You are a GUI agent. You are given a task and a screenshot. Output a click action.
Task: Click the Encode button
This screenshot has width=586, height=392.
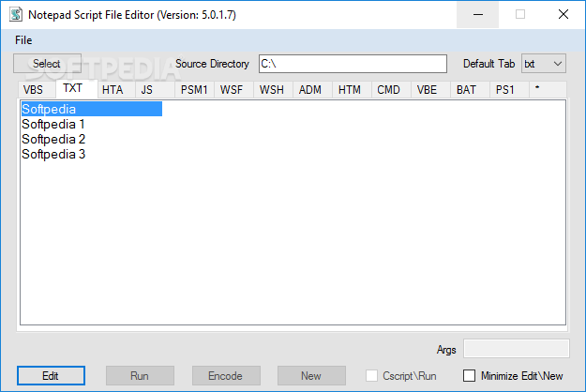click(x=226, y=375)
